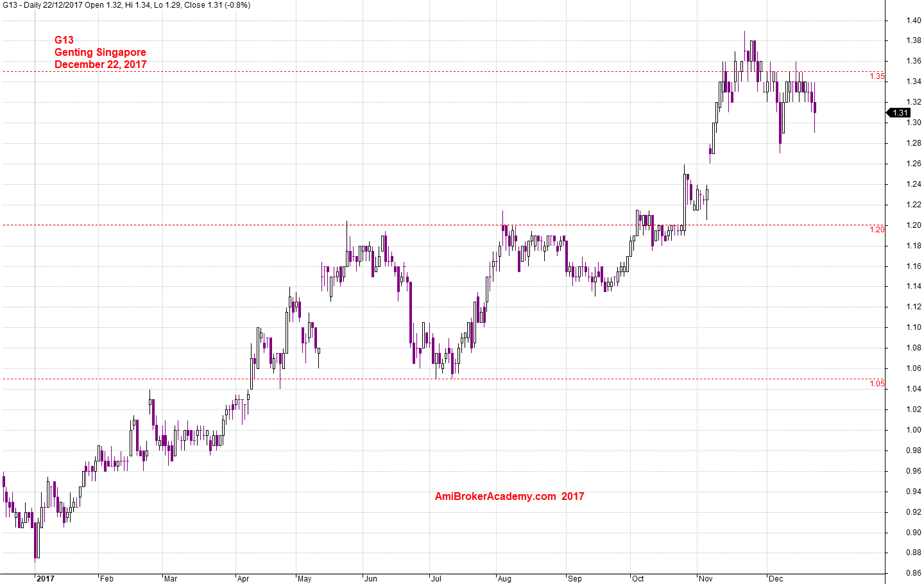The image size is (924, 584).
Task: Click the 1.26 price axis value
Action: point(914,164)
